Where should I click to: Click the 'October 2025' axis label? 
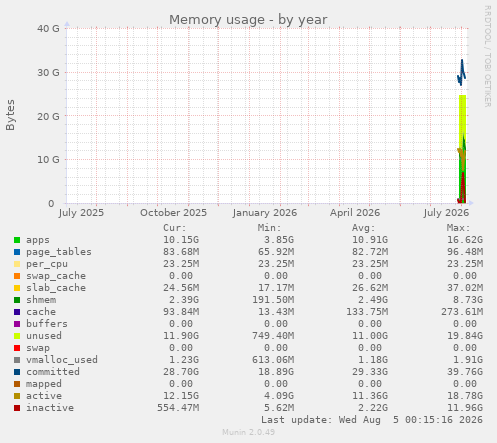(x=173, y=213)
